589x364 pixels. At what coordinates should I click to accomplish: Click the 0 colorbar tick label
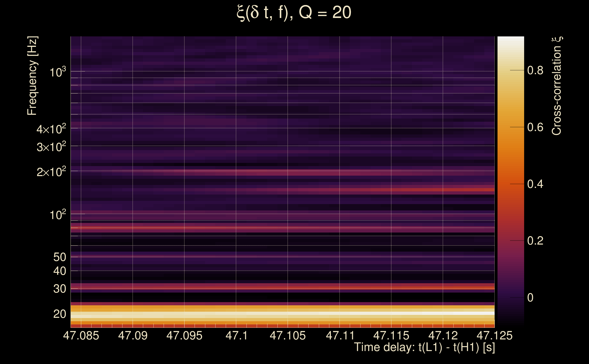530,298
